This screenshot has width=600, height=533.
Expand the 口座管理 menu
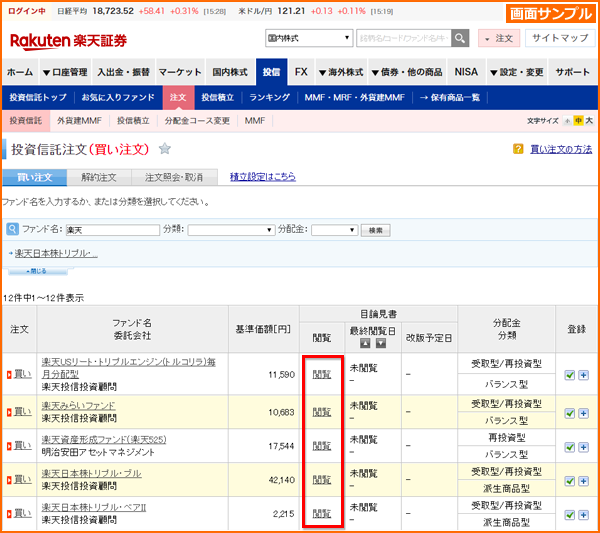click(65, 72)
